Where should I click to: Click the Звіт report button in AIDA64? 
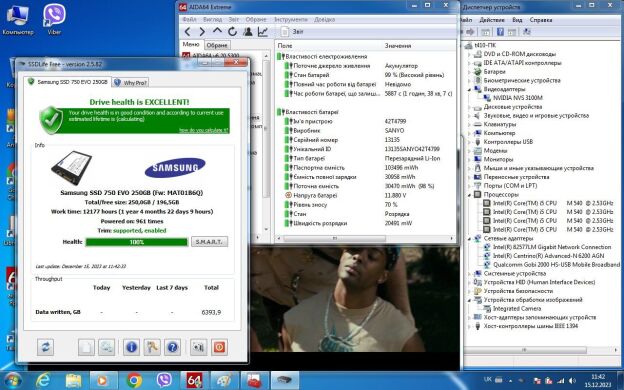tap(292, 31)
